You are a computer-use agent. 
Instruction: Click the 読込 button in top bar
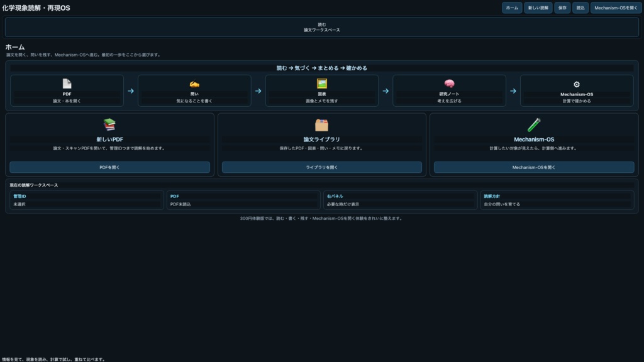coord(580,8)
